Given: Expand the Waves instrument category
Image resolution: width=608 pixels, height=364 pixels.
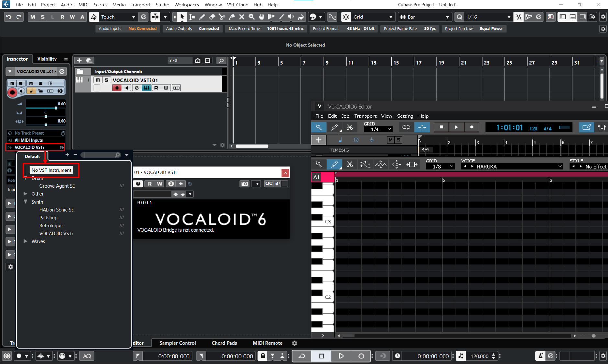Looking at the screenshot, I should coord(26,241).
